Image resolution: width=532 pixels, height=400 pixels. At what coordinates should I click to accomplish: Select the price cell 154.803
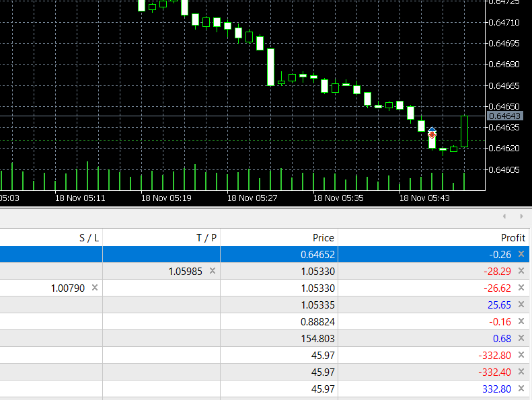click(317, 339)
